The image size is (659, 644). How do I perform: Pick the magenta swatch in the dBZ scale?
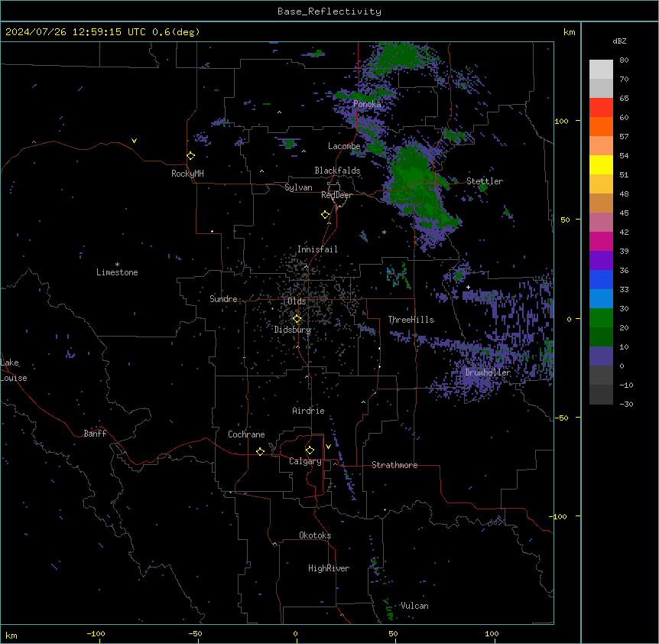pyautogui.click(x=601, y=241)
